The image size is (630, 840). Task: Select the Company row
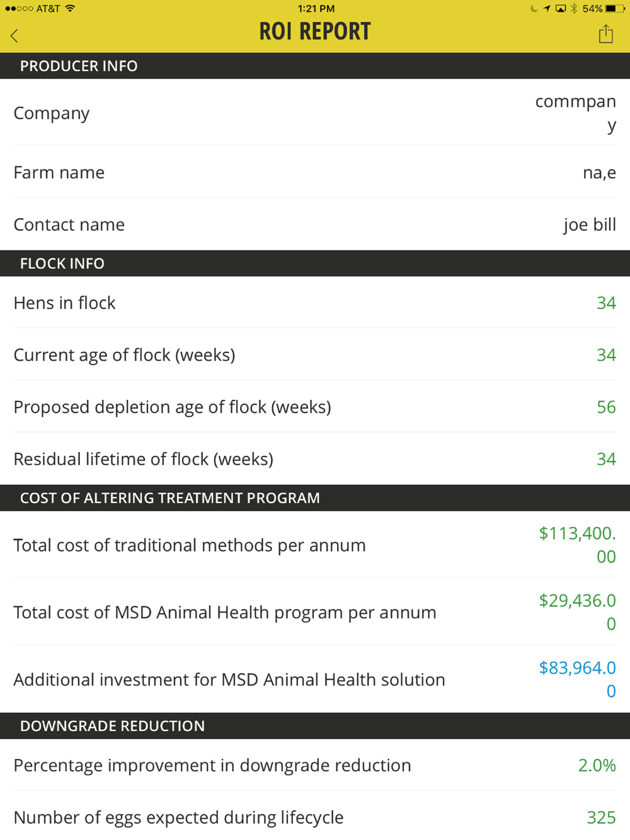click(x=315, y=113)
